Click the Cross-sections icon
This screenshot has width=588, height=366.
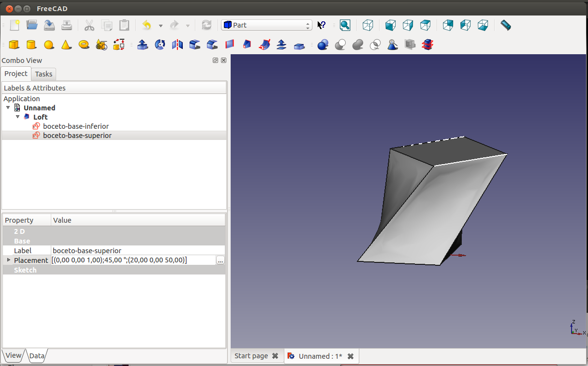tap(427, 45)
